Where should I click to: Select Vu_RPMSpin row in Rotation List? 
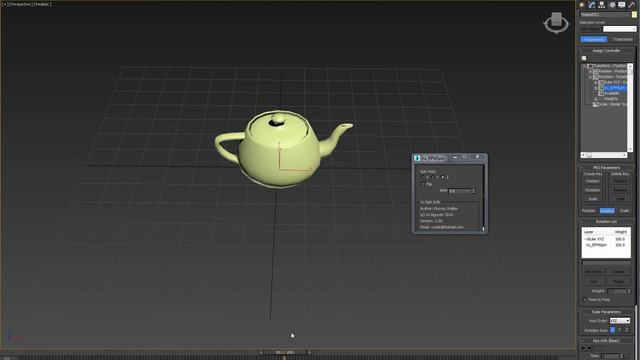tap(606, 245)
